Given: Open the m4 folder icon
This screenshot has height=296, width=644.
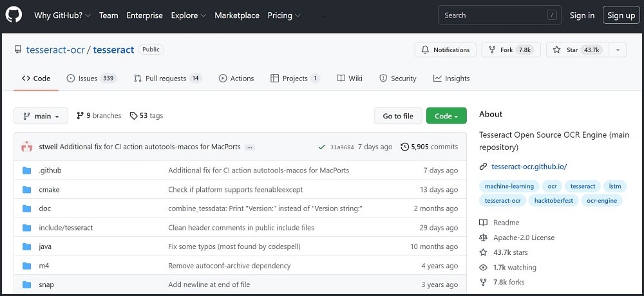Looking at the screenshot, I should tap(26, 266).
